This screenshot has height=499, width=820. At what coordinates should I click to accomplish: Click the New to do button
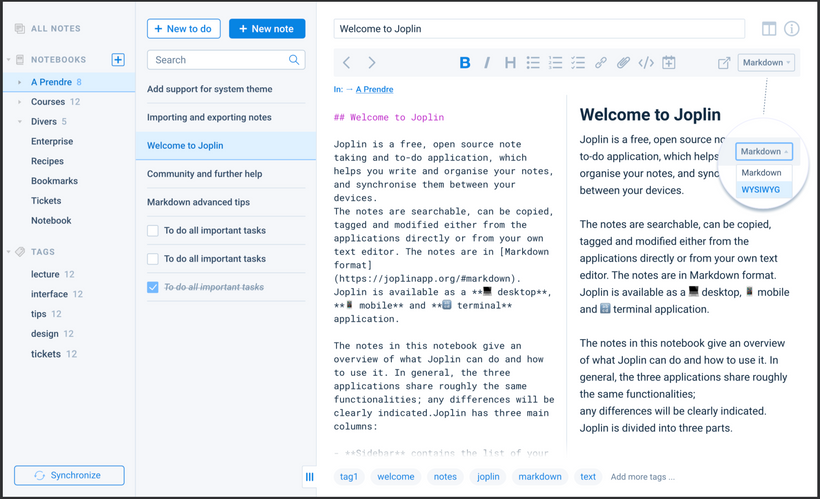(x=184, y=29)
